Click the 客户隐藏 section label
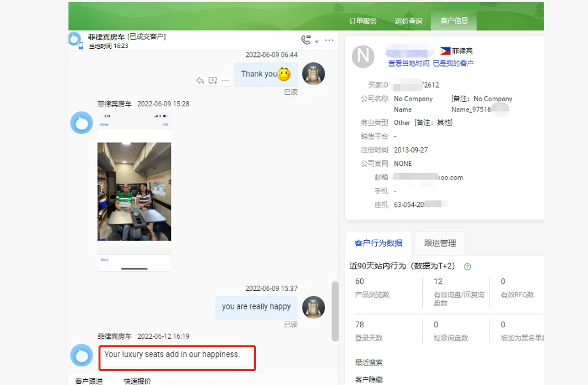Screen dimensions: 588x385 click(369, 379)
